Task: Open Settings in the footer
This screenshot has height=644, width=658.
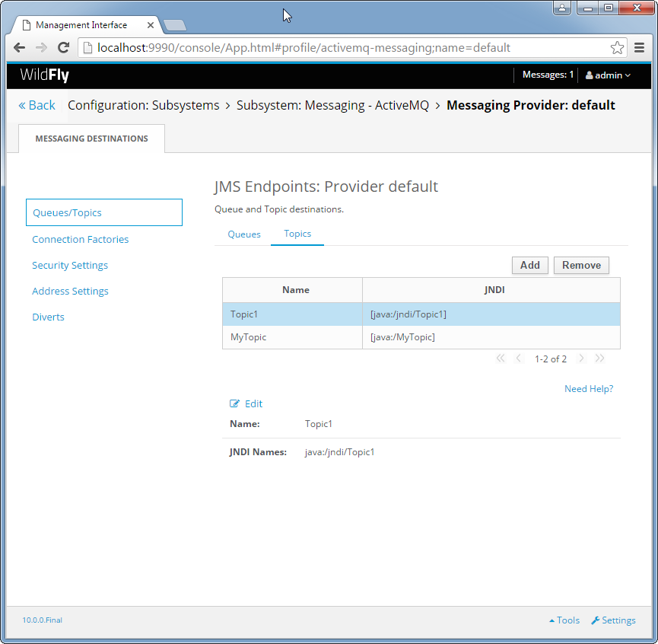Action: pyautogui.click(x=614, y=620)
